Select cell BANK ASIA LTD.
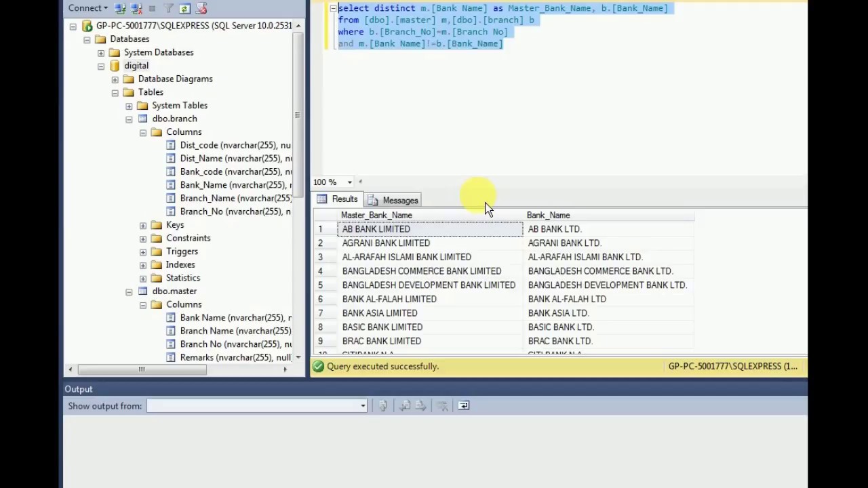 (608, 313)
